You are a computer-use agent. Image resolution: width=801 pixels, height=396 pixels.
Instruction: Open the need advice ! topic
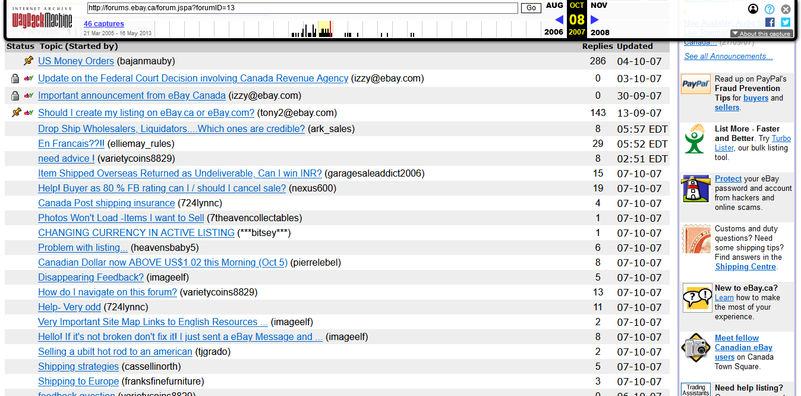[66, 158]
